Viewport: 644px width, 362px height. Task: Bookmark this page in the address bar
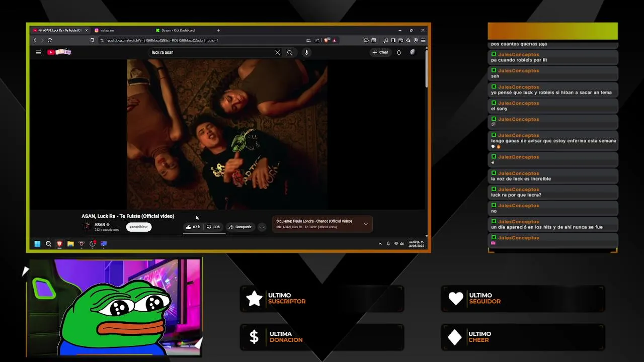(x=92, y=40)
